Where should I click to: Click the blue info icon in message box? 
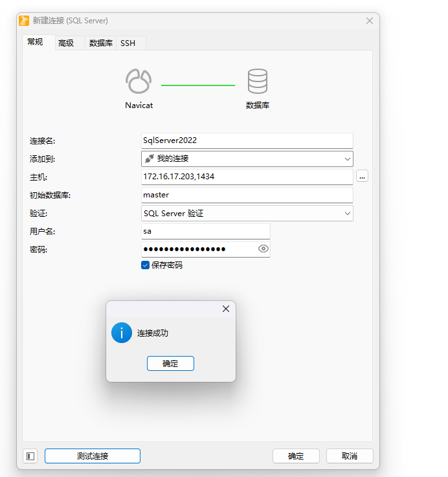[122, 333]
